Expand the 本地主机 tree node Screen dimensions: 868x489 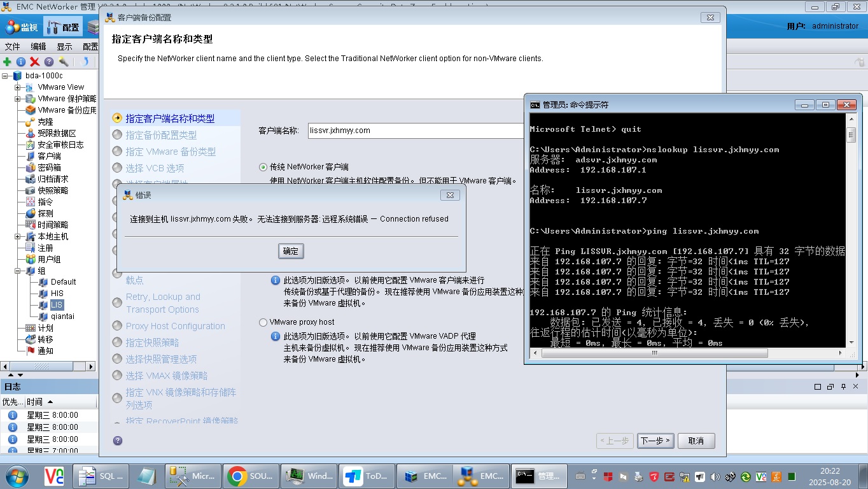[17, 236]
